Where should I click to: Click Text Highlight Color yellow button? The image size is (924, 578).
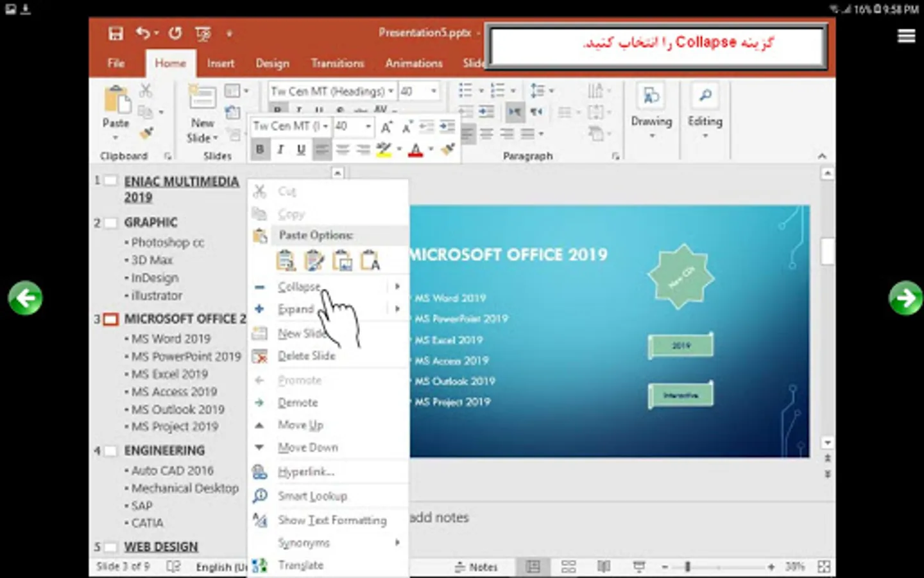[384, 150]
